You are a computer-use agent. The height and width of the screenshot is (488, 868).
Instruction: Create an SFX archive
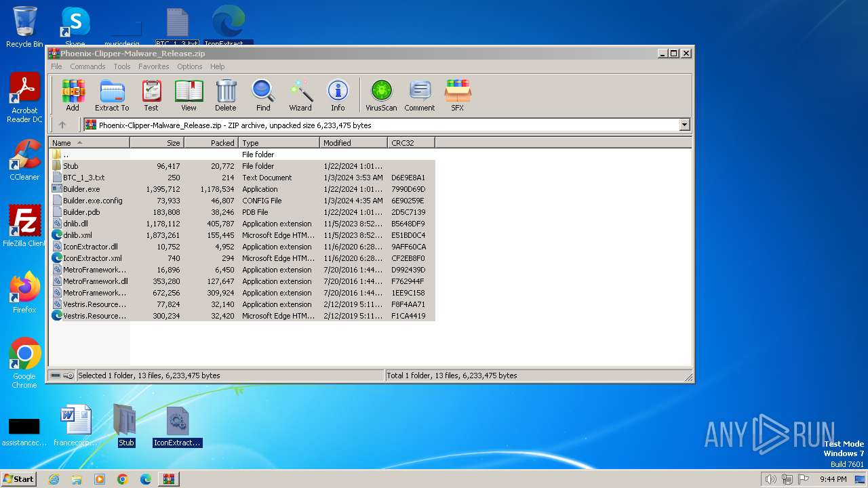click(x=458, y=96)
